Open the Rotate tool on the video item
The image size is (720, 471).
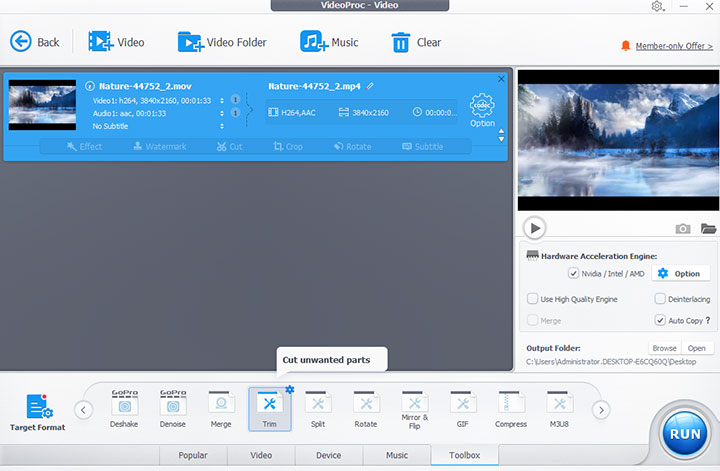coord(353,146)
